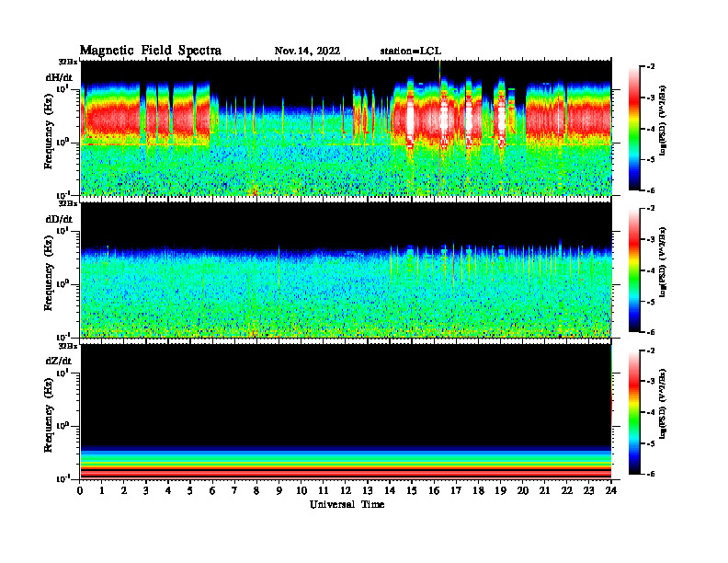Click the hour "3" tick label on the time axis
The image size is (728, 563).
click(x=146, y=490)
